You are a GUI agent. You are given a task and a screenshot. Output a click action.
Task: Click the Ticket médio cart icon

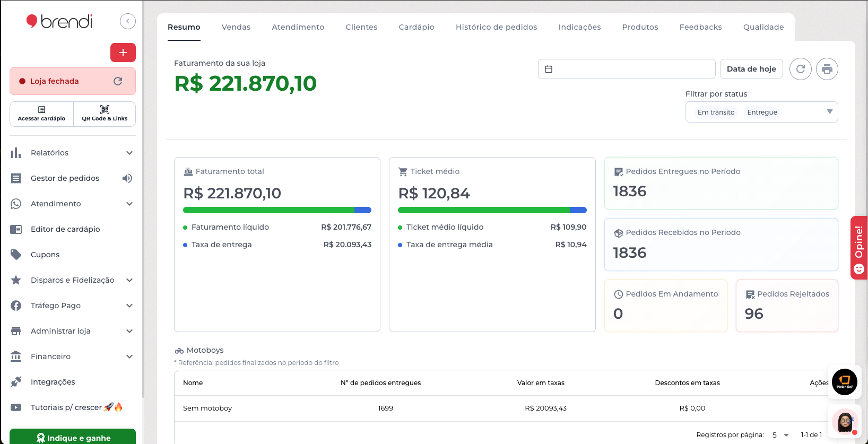[x=403, y=171]
